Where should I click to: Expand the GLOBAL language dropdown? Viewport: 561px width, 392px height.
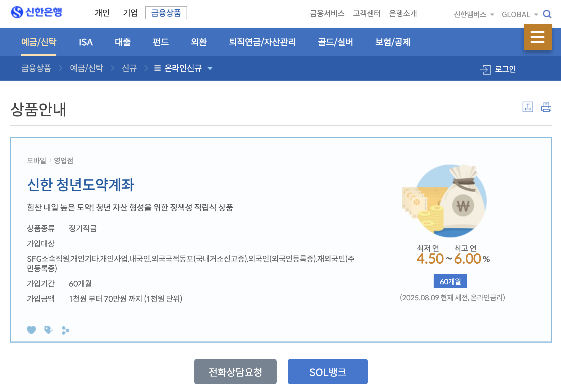coord(520,14)
